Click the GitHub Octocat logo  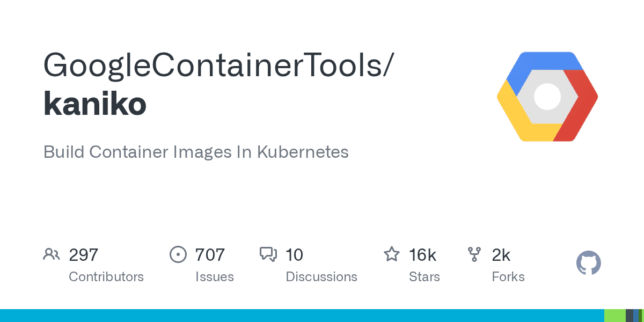588,264
